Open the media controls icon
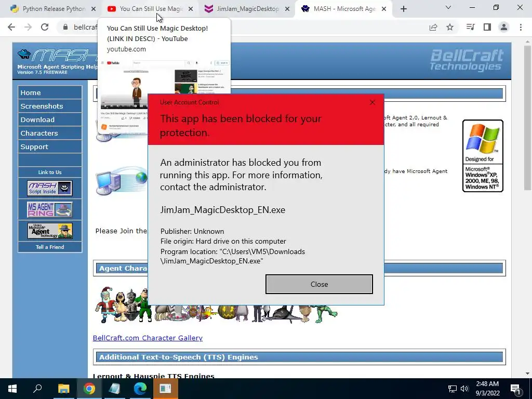 [x=470, y=27]
